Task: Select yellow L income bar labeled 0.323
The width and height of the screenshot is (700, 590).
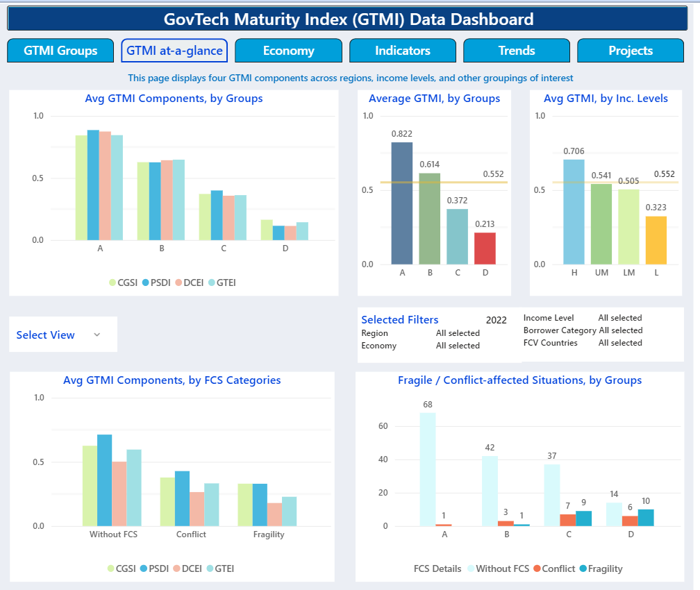Action: [656, 241]
